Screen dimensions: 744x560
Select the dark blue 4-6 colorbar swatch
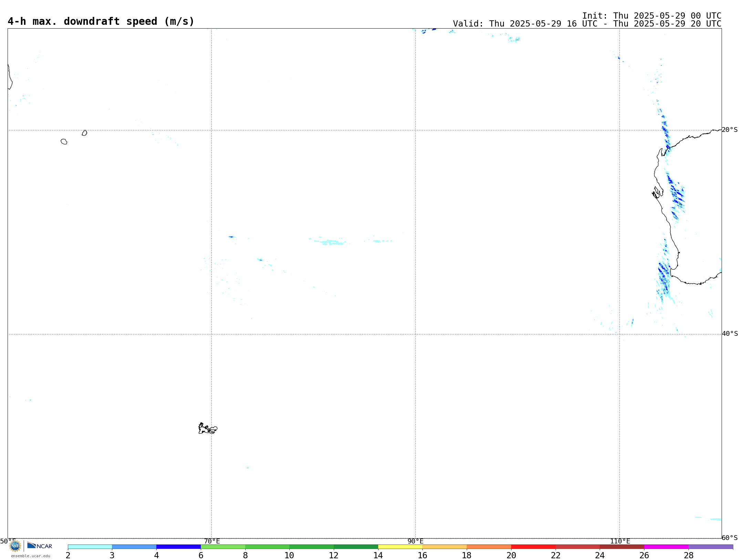178,547
